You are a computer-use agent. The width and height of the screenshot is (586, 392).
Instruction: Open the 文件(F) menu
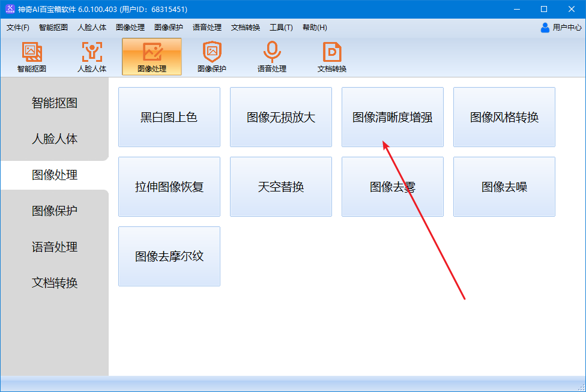(x=18, y=27)
